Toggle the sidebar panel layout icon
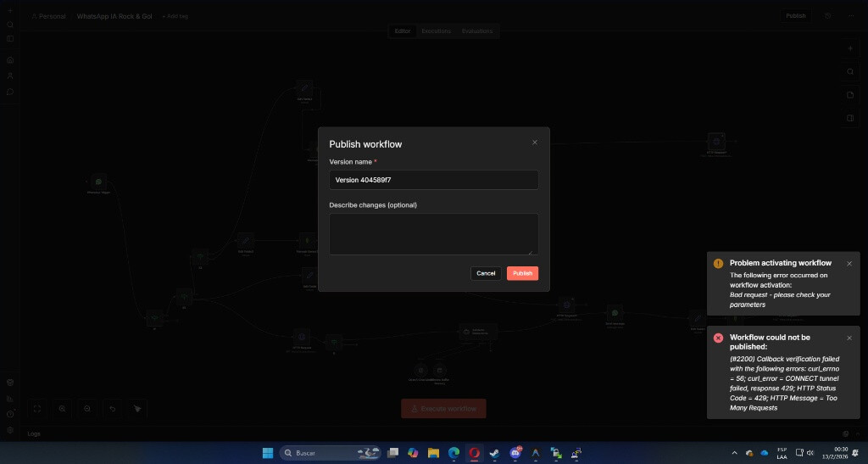 click(10, 39)
